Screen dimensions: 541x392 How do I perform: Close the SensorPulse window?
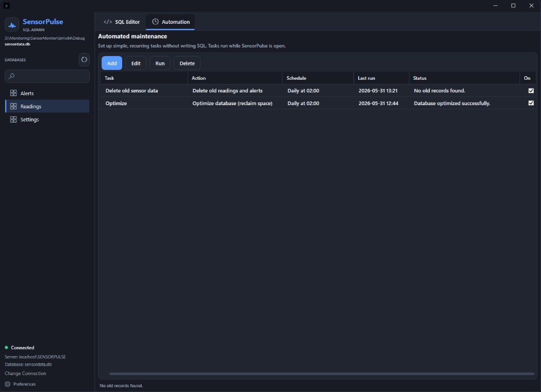tap(531, 5)
